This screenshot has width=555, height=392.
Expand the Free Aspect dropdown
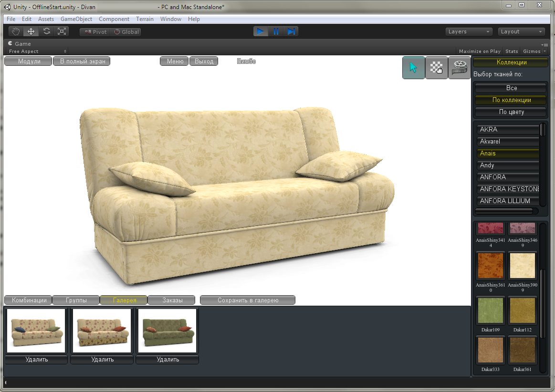[x=37, y=52]
